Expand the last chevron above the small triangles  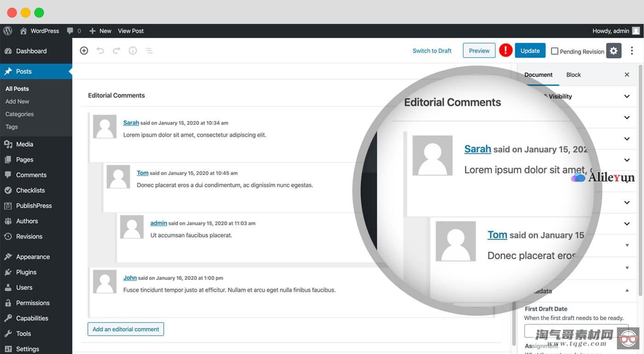point(627,224)
